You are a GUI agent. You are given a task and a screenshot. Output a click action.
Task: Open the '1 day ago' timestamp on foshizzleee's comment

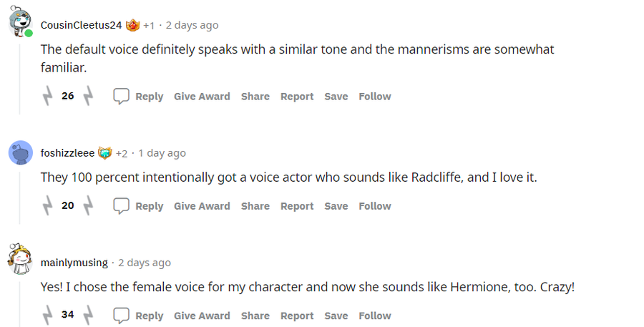tap(162, 153)
